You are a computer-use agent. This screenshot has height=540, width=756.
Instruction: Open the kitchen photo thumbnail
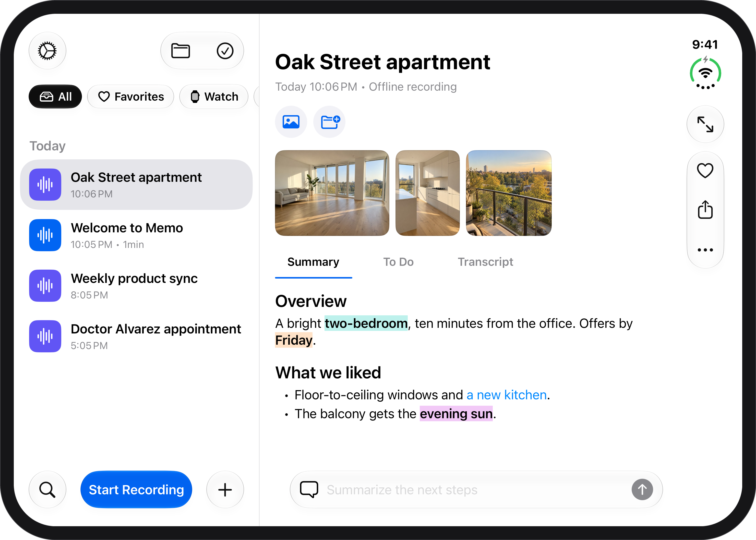(428, 193)
